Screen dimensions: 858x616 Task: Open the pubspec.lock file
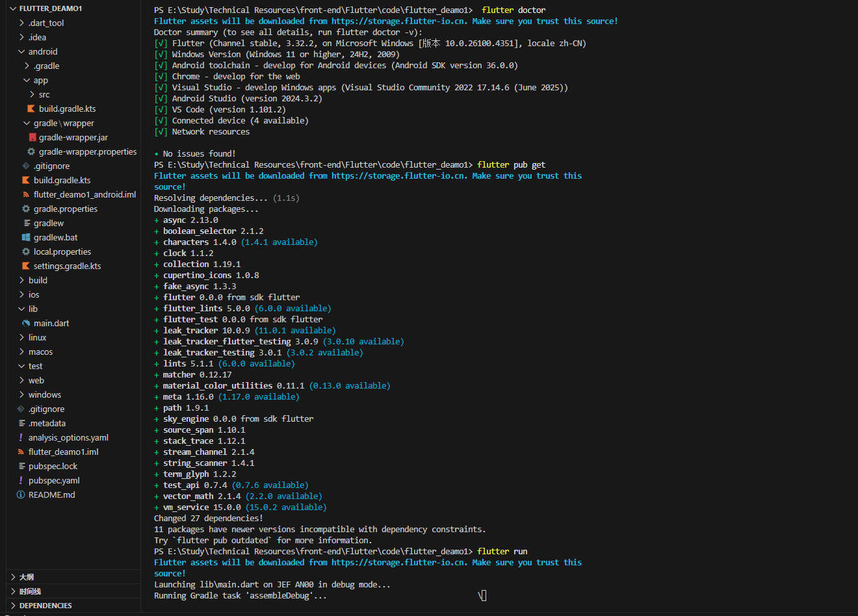[x=53, y=466]
